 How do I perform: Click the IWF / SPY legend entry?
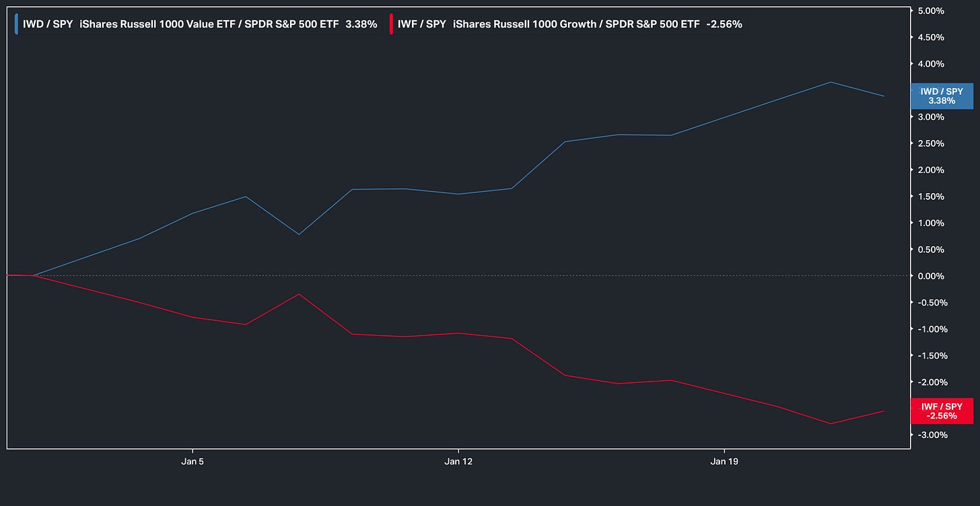[567, 24]
